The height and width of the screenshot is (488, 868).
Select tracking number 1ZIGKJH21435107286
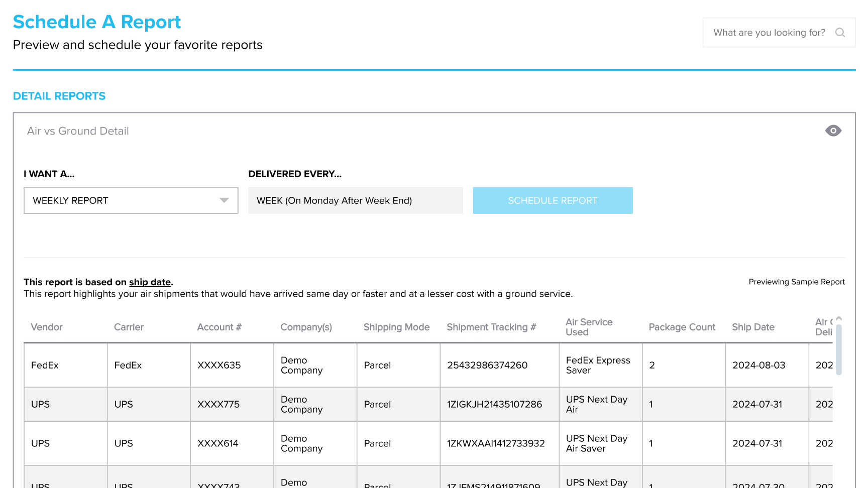(x=495, y=404)
